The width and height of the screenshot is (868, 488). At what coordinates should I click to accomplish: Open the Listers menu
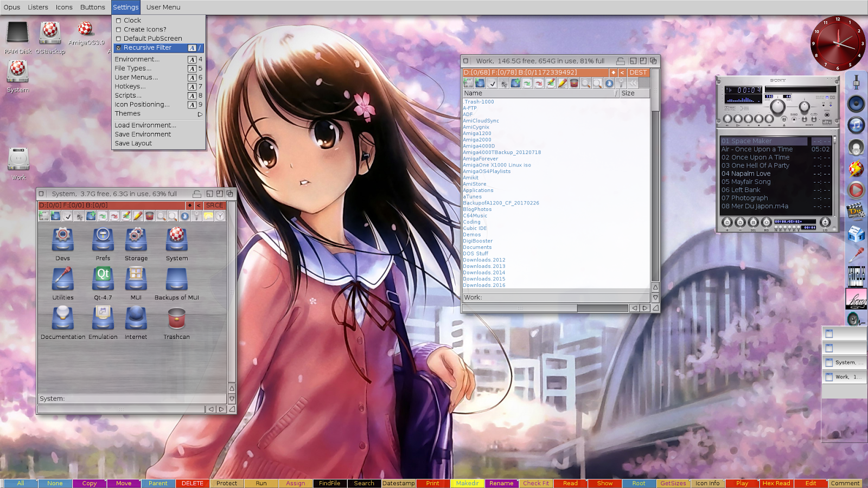click(x=38, y=7)
